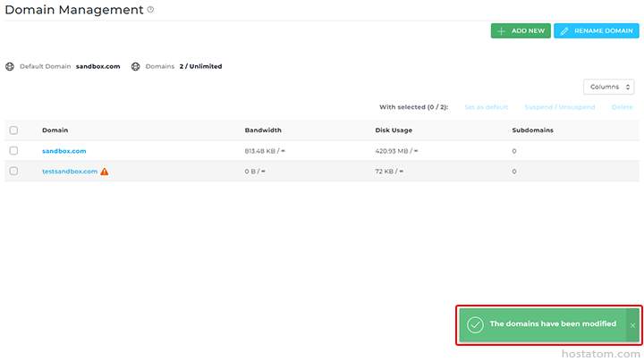Click the green checkmark icon in notification
Viewport: 644px width, 361px height.
(475, 324)
